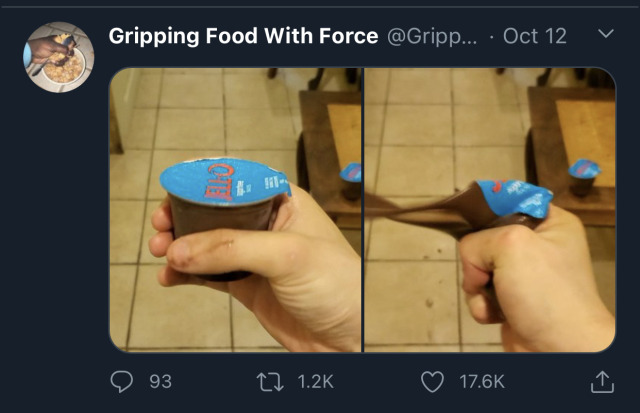This screenshot has height=413, width=640.
Task: Open the share tweet upload icon
Action: tap(602, 382)
